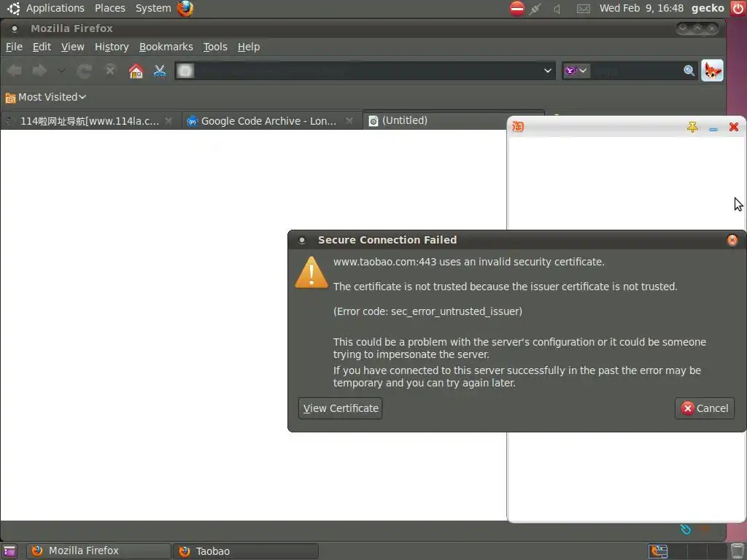Close the 114啦网址导航 tab

click(x=169, y=121)
